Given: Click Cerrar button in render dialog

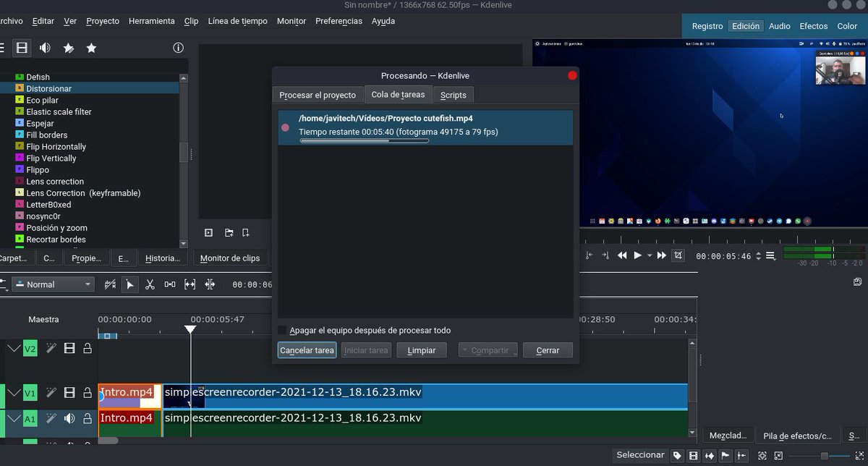Looking at the screenshot, I should pos(548,350).
